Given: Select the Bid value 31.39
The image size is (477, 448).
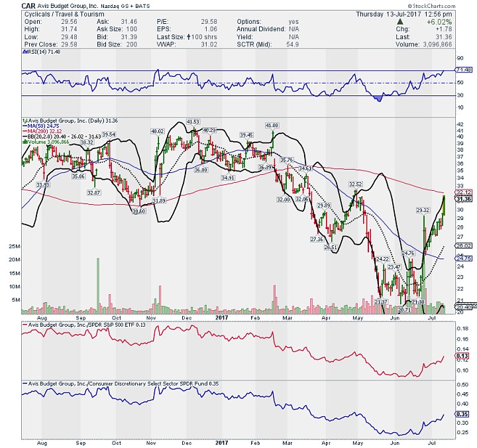Looking at the screenshot, I should tap(129, 37).
